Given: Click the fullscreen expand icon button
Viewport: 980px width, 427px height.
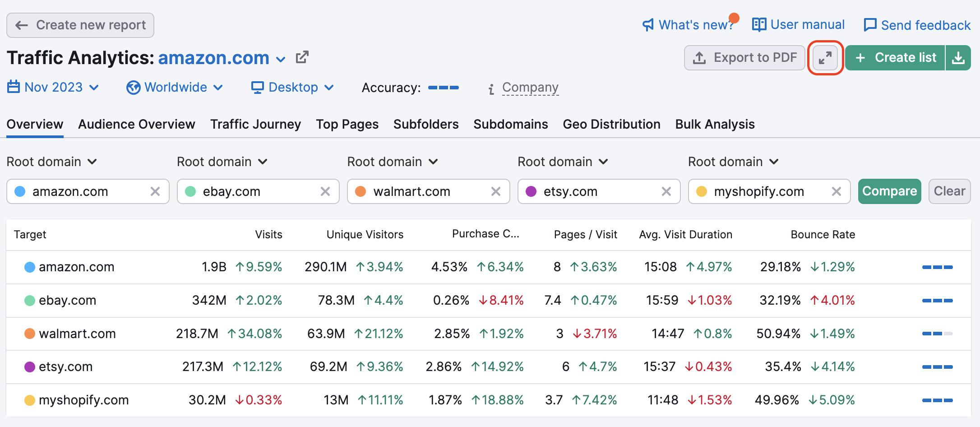Looking at the screenshot, I should pos(825,58).
